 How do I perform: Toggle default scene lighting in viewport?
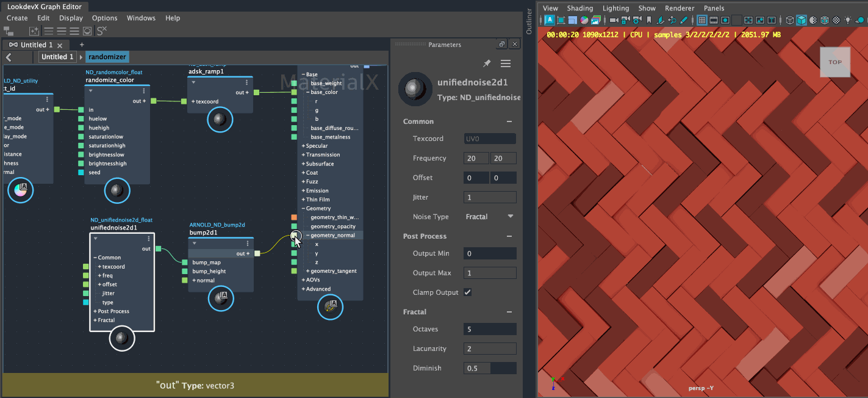point(848,20)
